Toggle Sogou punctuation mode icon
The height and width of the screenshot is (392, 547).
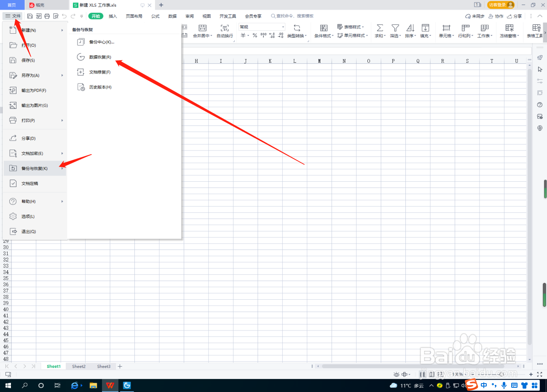pos(494,385)
